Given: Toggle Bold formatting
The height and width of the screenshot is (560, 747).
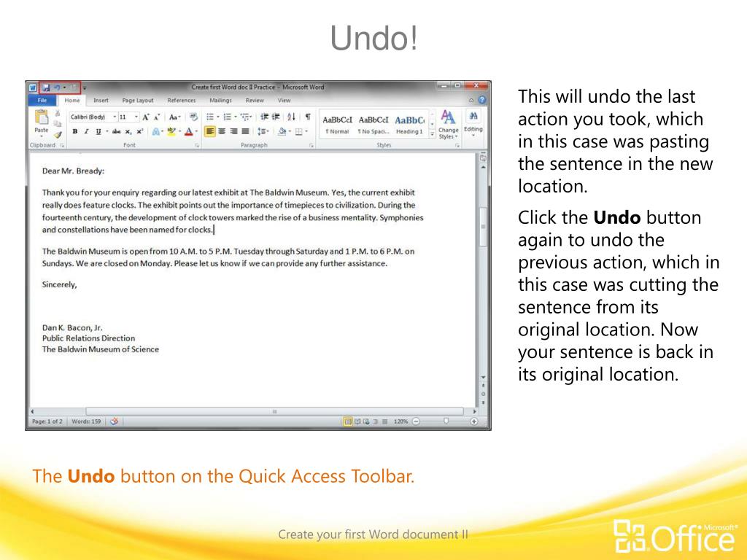Looking at the screenshot, I should [75, 131].
